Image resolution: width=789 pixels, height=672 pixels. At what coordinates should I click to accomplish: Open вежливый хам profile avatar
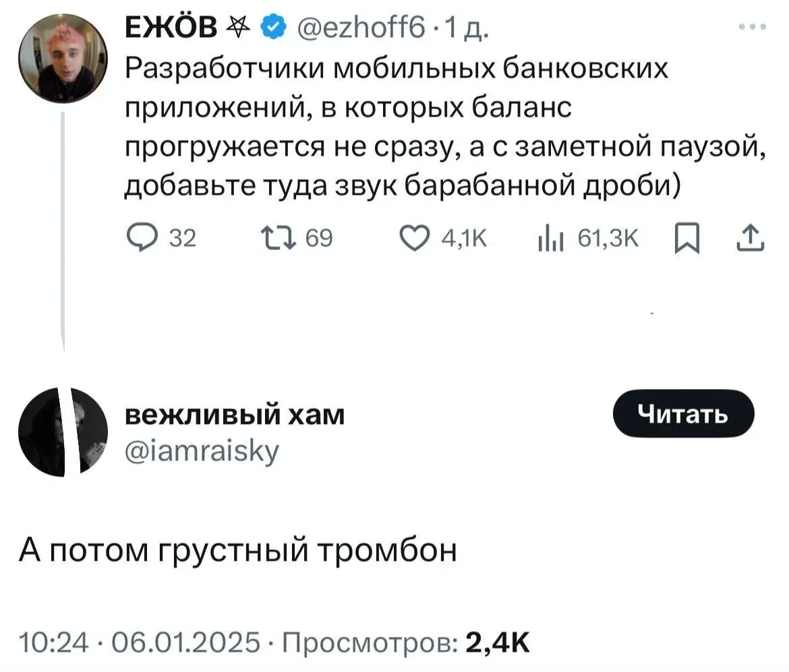(63, 432)
